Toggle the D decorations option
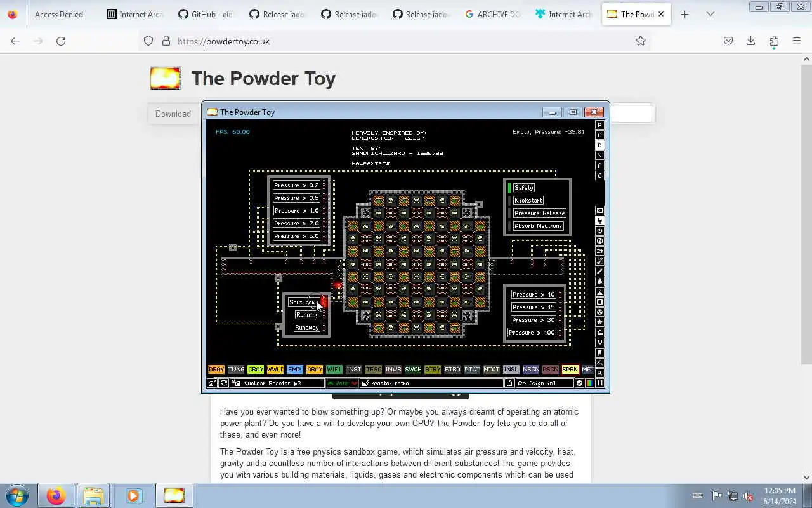812x508 pixels. [599, 145]
